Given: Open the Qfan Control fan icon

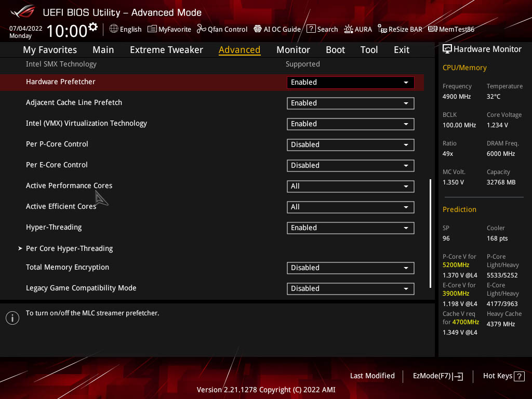Looking at the screenshot, I should [201, 29].
